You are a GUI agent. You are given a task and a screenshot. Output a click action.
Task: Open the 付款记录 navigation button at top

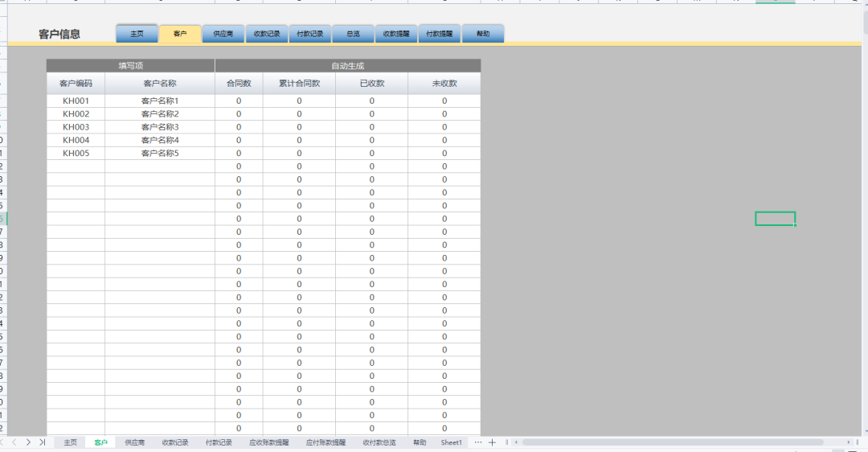(309, 33)
